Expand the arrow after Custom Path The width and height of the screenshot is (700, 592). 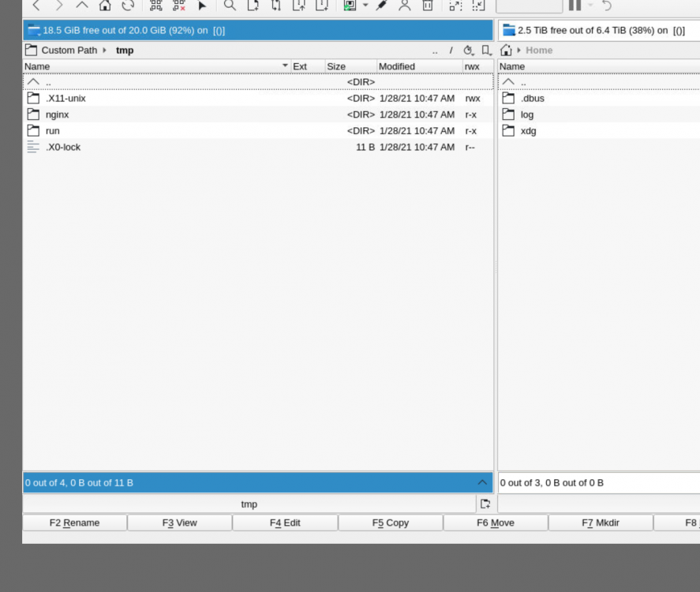(x=104, y=50)
